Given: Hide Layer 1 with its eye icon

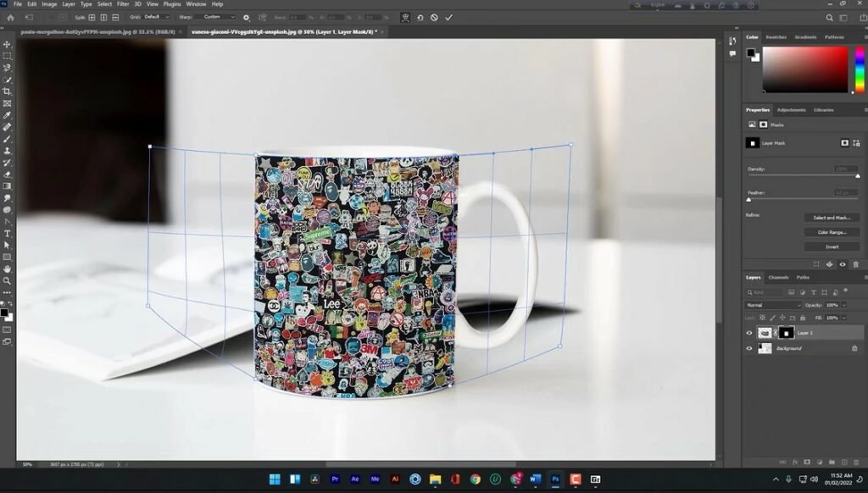Looking at the screenshot, I should pos(748,333).
